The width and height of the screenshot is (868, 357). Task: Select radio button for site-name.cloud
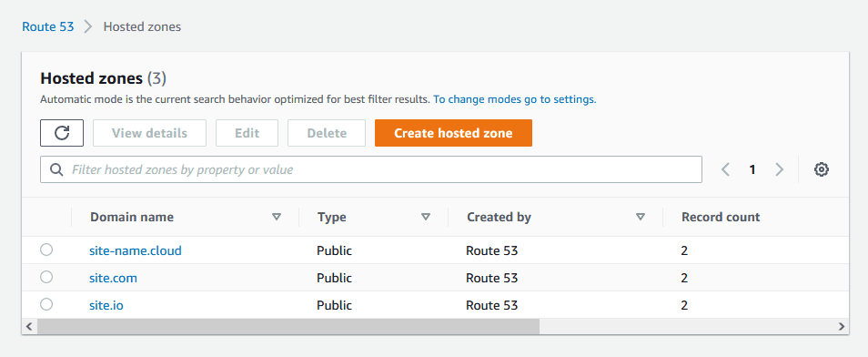click(46, 250)
